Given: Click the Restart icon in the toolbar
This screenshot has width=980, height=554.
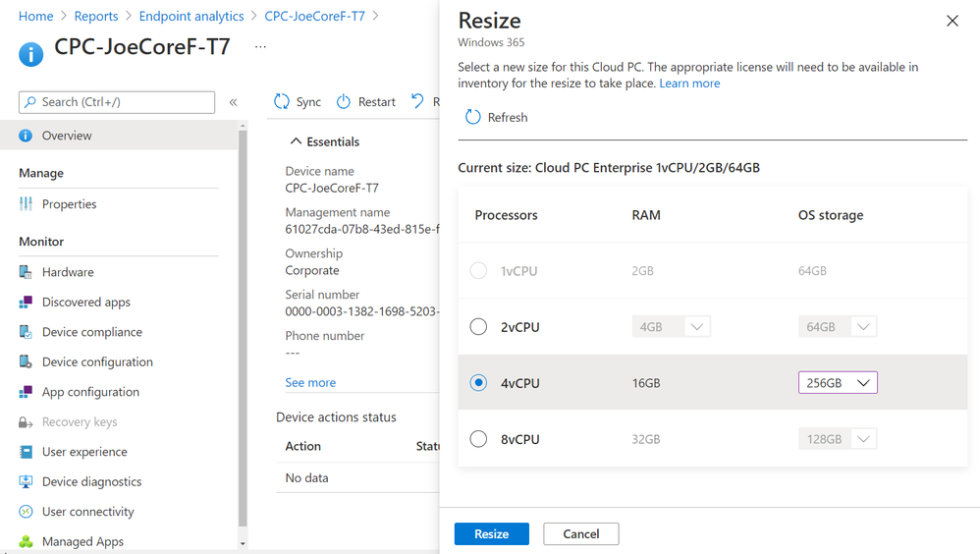Looking at the screenshot, I should point(344,101).
